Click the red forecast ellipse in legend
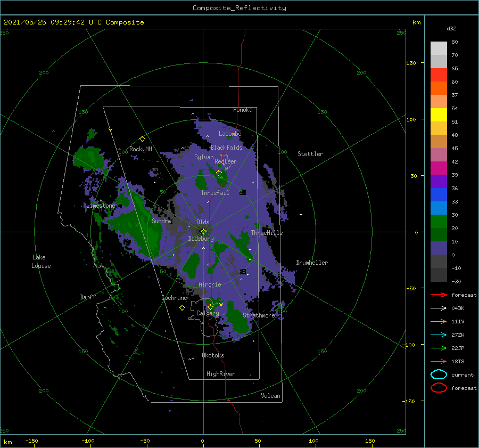Viewport: 479px width, 448px height. click(x=439, y=388)
